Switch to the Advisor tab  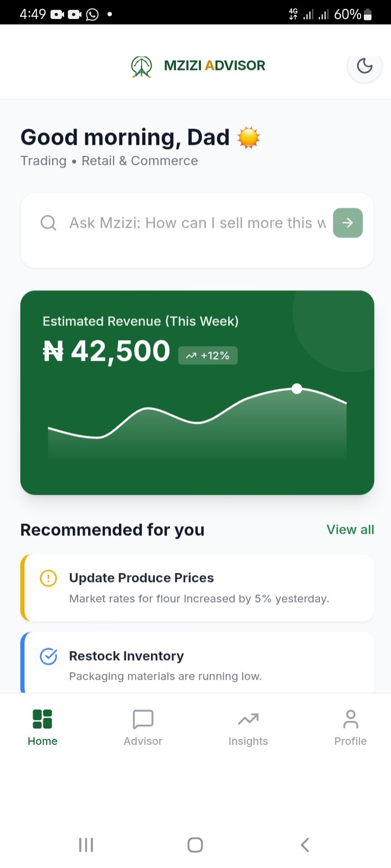pyautogui.click(x=143, y=727)
